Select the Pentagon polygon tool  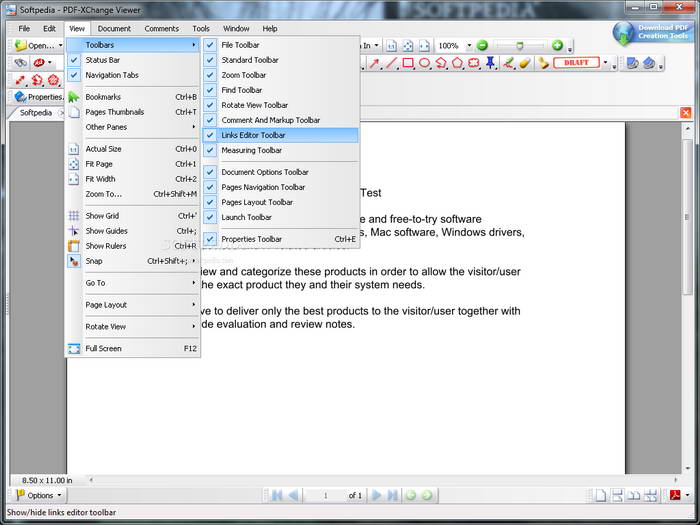coord(457,63)
